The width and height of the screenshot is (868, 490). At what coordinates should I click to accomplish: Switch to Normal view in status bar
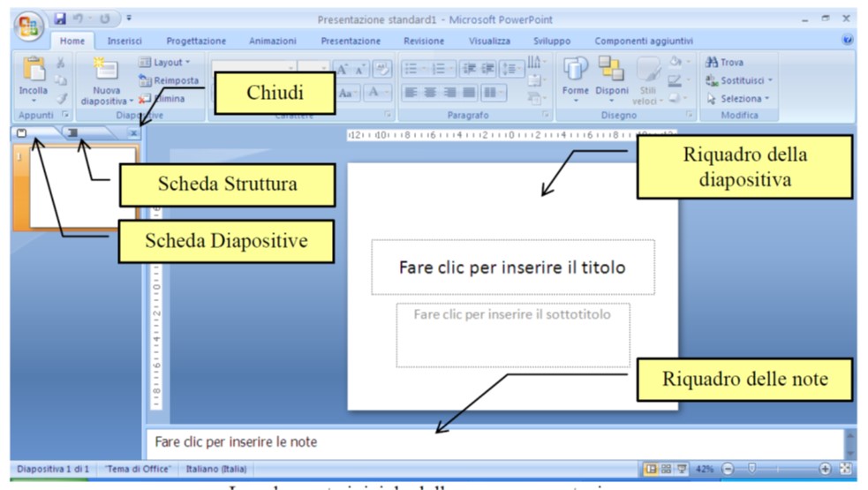651,469
